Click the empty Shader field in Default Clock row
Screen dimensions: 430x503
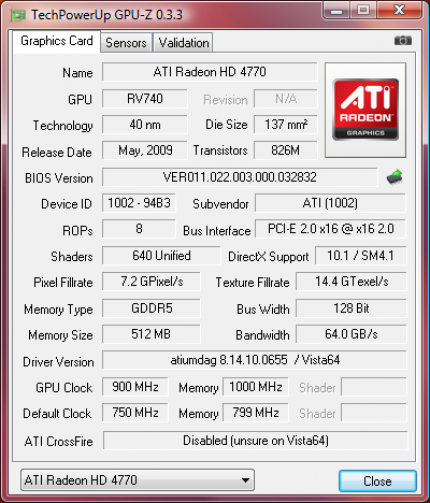pyautogui.click(x=374, y=413)
